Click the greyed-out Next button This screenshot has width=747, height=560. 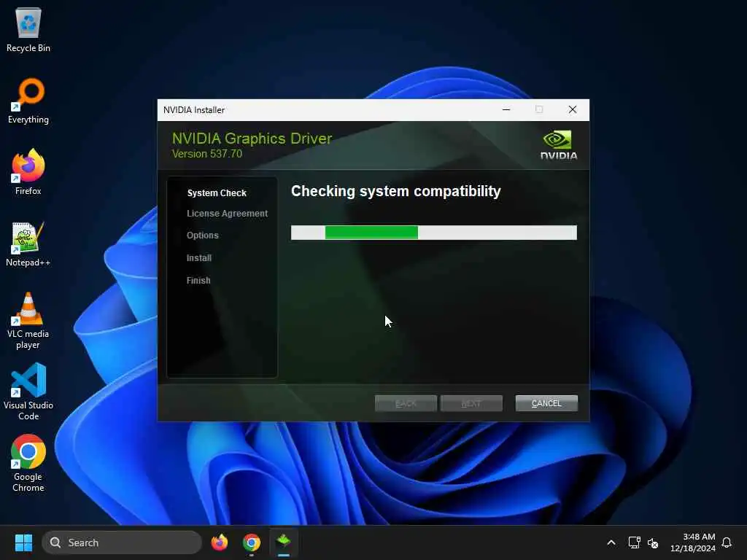(471, 403)
